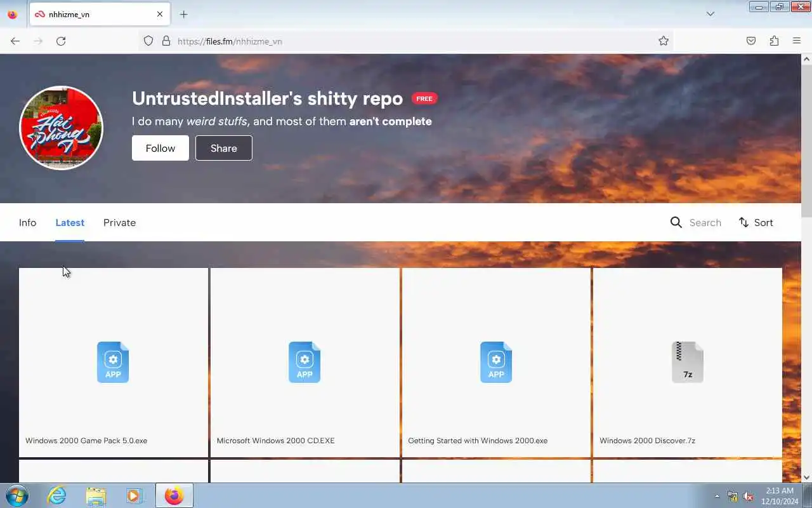
Task: Click the Firefox view icon at top left
Action: (12, 14)
